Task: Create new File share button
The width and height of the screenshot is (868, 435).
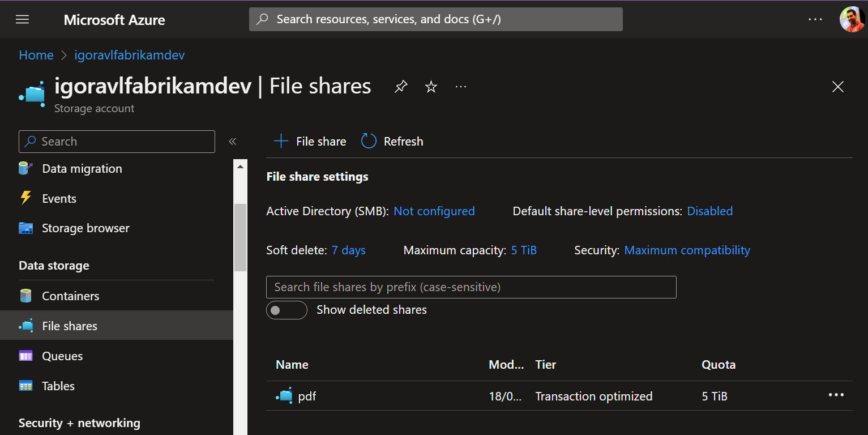Action: tap(310, 141)
